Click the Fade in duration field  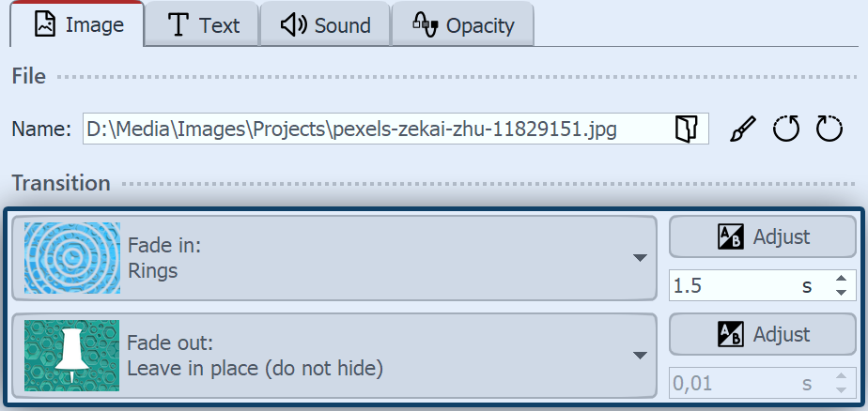[733, 286]
